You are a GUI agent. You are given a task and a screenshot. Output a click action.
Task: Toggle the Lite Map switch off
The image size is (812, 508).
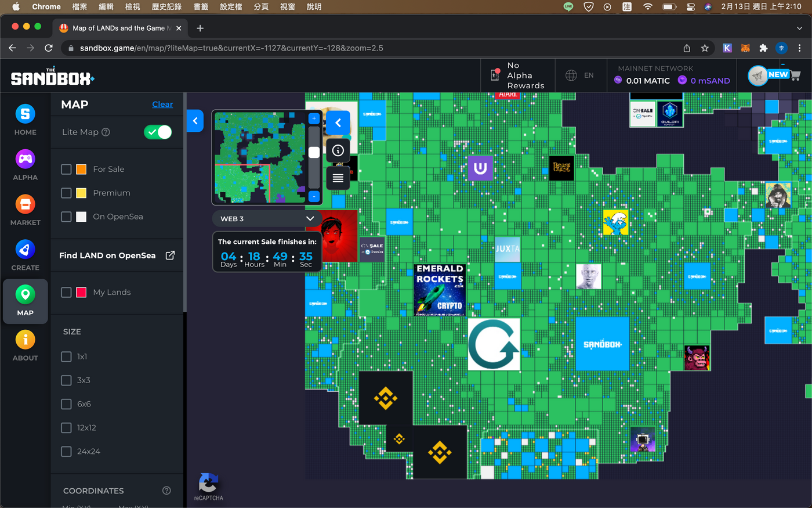point(158,132)
